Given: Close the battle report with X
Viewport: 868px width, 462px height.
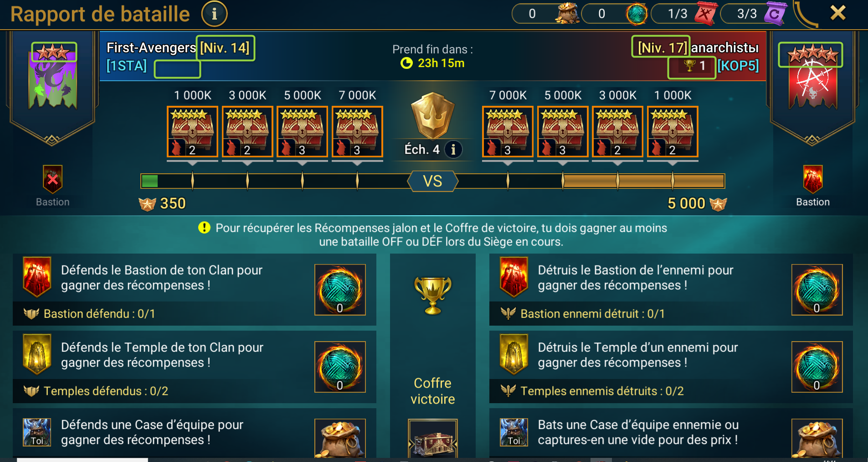Looking at the screenshot, I should 837,13.
